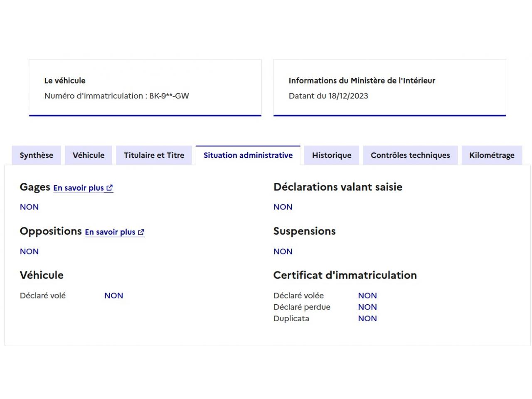
Task: Open the Contrôles techniques tab
Action: click(x=410, y=155)
